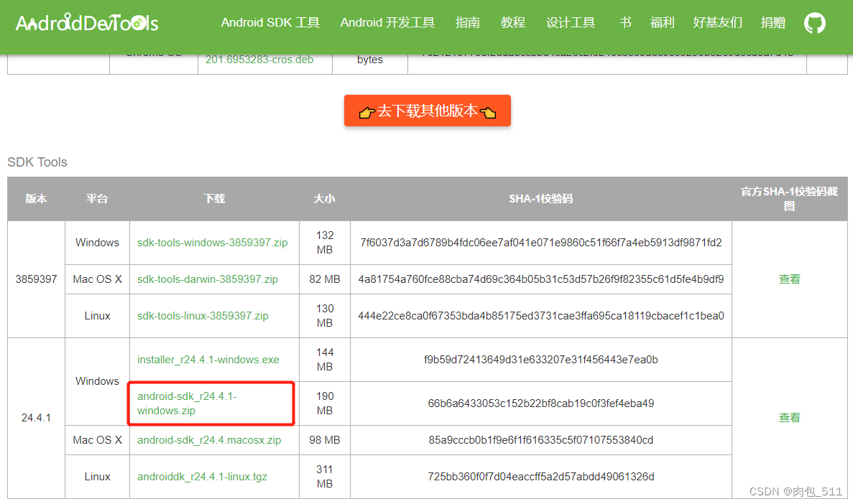Image resolution: width=853 pixels, height=504 pixels.
Task: Click the 去下载其他版本 button
Action: coord(428,111)
